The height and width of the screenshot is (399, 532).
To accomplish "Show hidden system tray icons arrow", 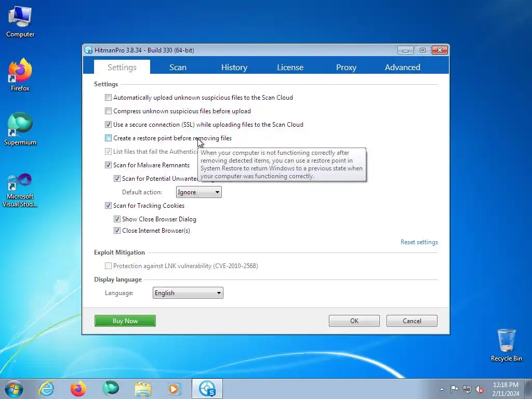I will tap(442, 389).
